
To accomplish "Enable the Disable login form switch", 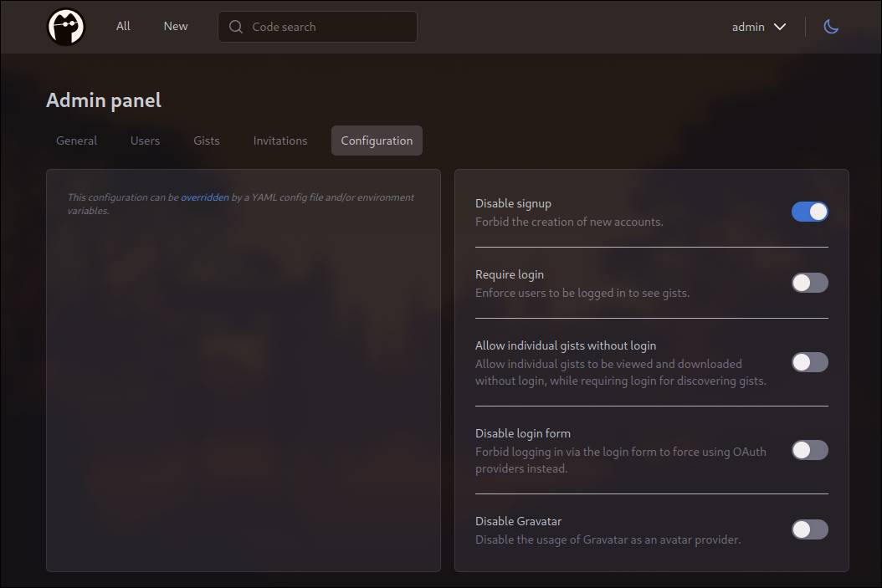I will [x=809, y=450].
